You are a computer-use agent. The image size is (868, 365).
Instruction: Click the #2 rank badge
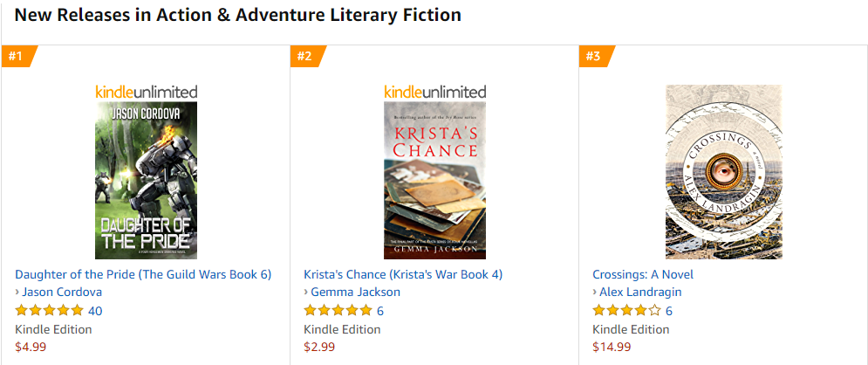pos(304,57)
